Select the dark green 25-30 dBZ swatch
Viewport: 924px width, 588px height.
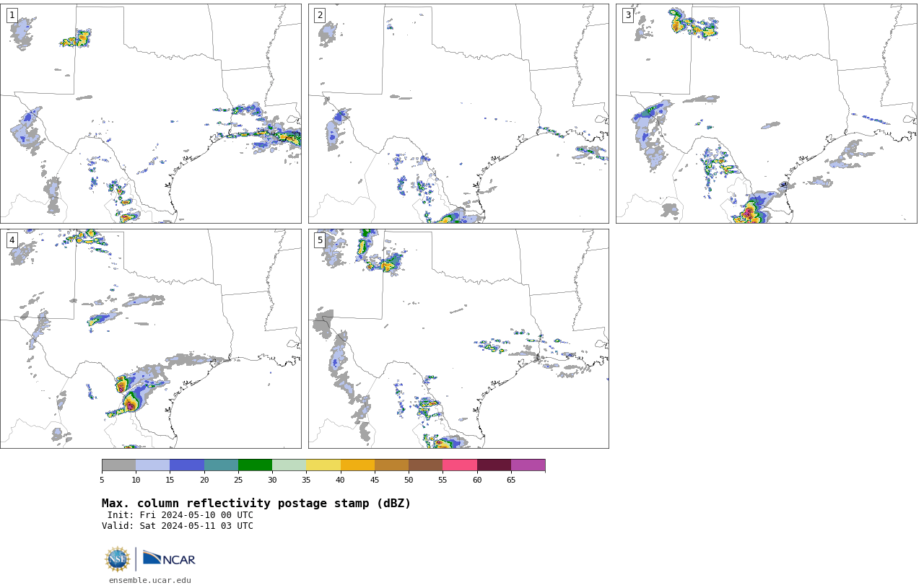coord(255,465)
